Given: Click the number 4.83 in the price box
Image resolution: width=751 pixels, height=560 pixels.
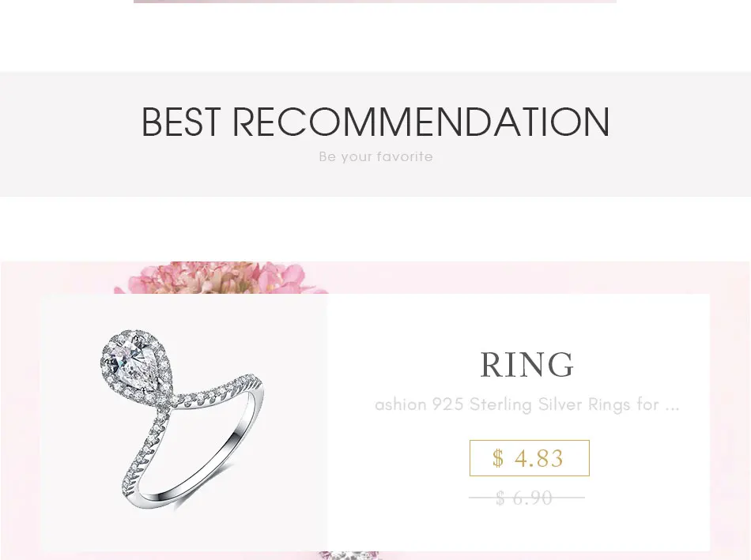Looking at the screenshot, I should [539, 458].
